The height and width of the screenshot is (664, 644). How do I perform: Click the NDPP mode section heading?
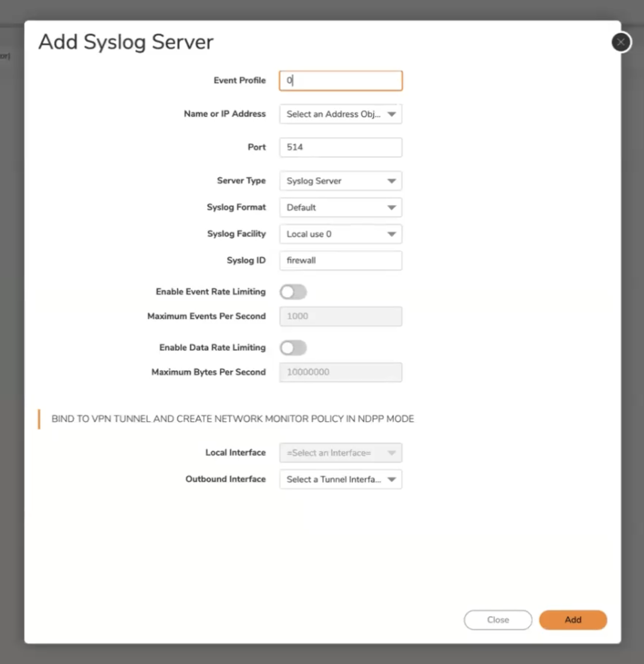pyautogui.click(x=232, y=419)
